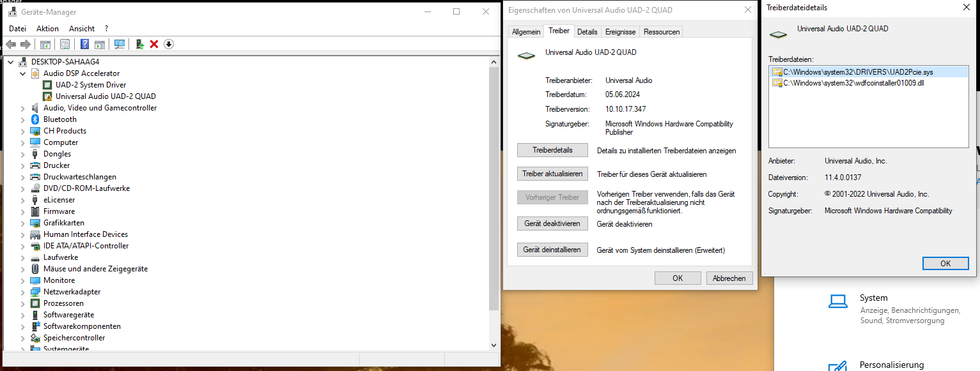Click the Grafikkarten icon
980x371 pixels.
tap(36, 223)
